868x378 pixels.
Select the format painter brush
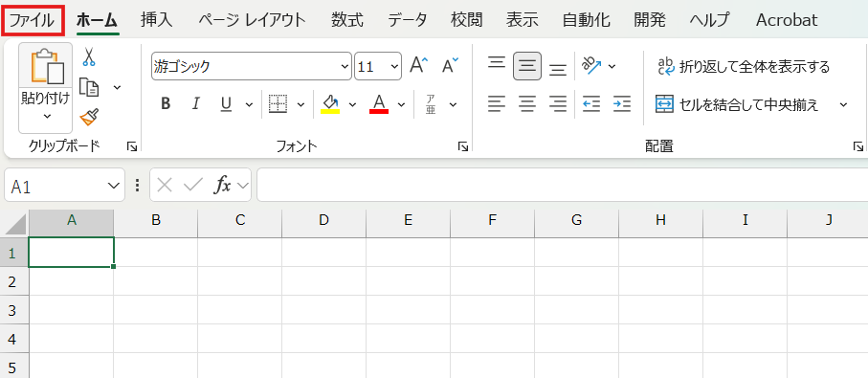[89, 117]
